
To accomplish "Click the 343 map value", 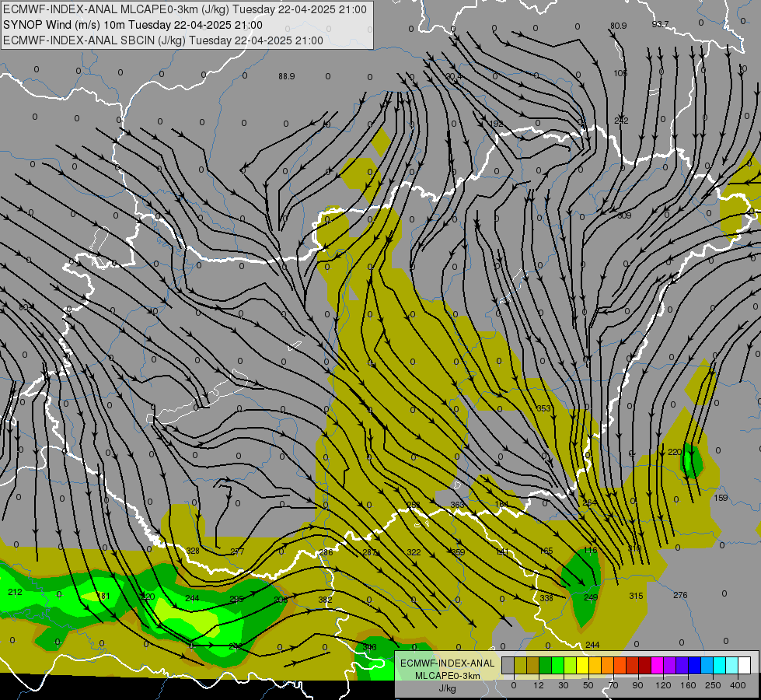I will [369, 647].
